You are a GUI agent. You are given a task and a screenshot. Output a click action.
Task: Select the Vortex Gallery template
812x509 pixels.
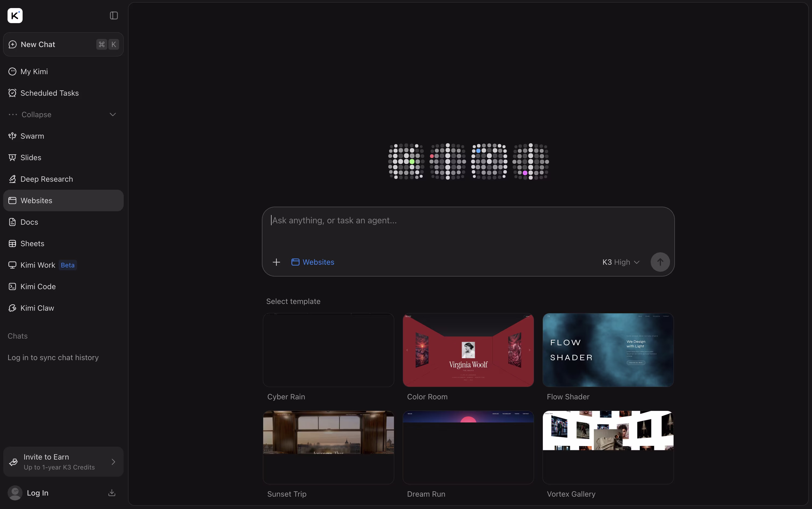point(608,447)
